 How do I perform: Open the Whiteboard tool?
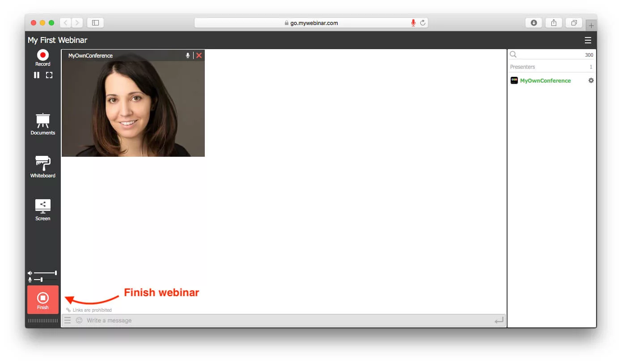click(x=42, y=167)
